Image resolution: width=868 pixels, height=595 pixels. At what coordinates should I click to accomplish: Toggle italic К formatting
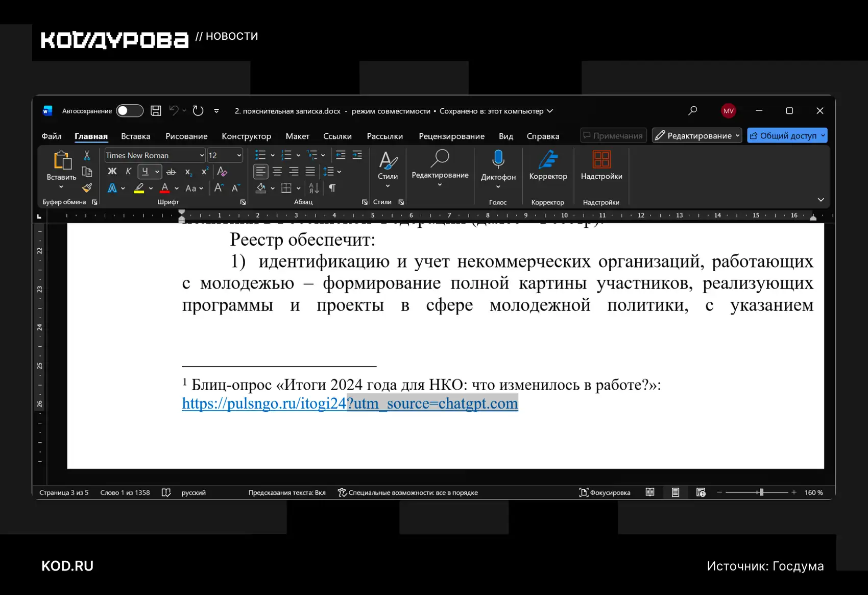[129, 172]
